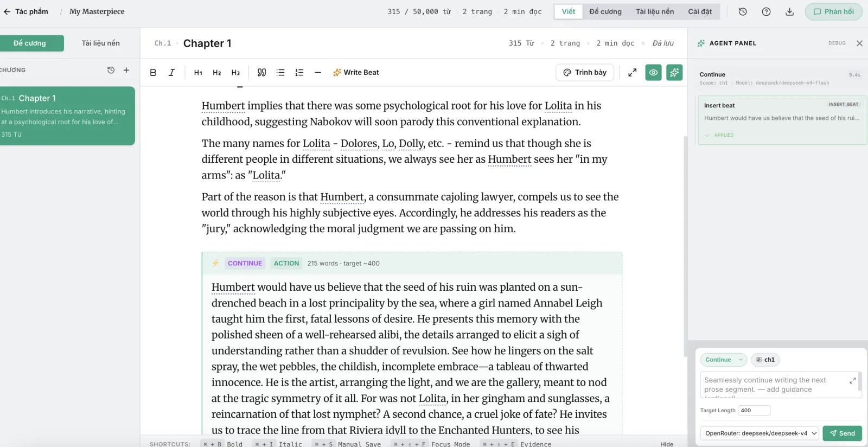The height and width of the screenshot is (447, 868).
Task: Click the '315 / 50,000 từ' word counter
Action: pos(419,11)
